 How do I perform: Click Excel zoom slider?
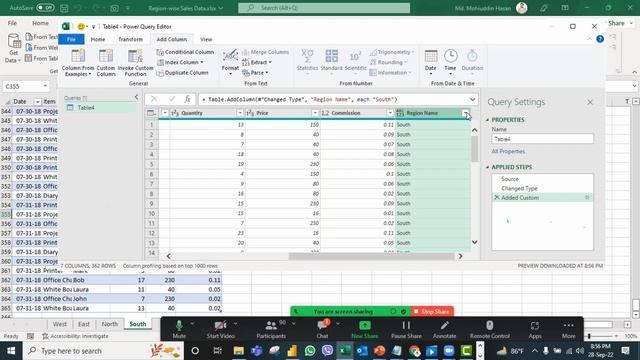coord(589,336)
